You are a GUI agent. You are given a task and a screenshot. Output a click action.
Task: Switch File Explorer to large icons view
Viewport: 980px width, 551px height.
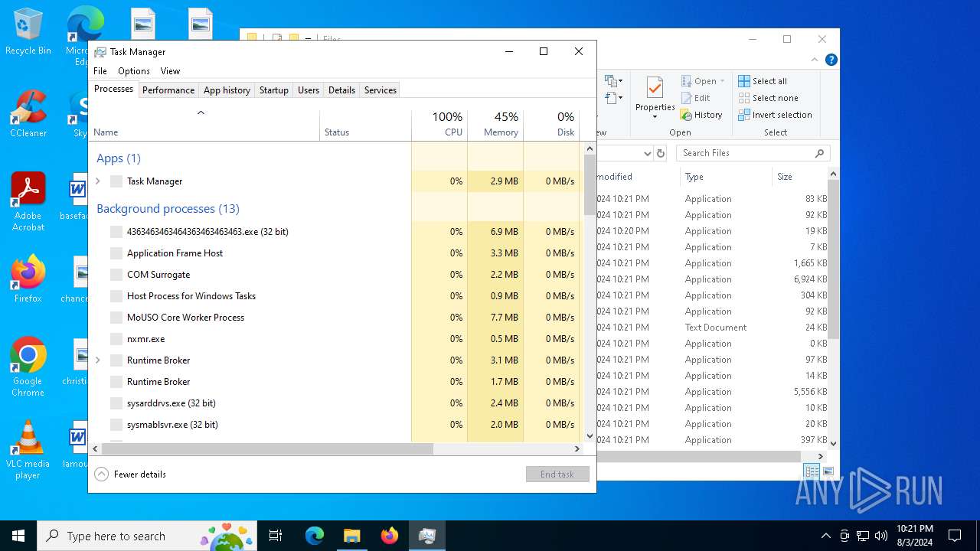click(828, 471)
